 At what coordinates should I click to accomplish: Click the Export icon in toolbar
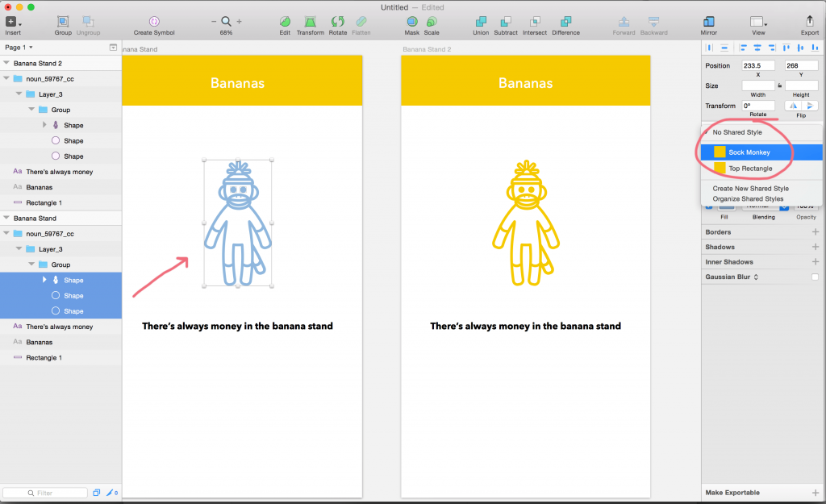809,22
